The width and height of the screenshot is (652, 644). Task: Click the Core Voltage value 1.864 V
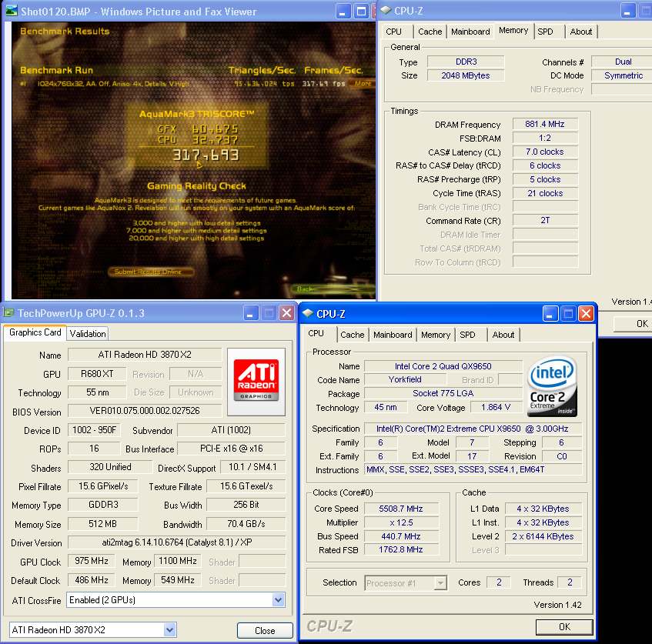tap(496, 408)
